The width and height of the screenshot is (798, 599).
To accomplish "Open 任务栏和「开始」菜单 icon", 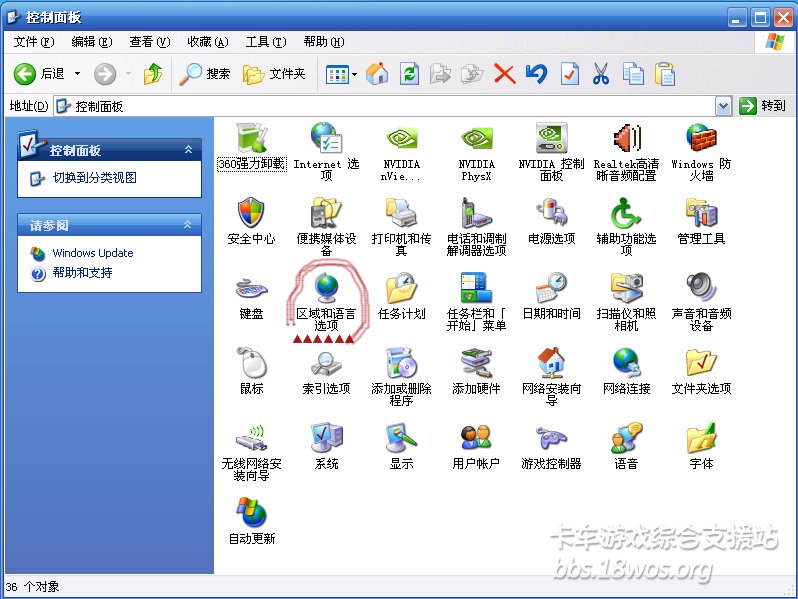I will [476, 288].
